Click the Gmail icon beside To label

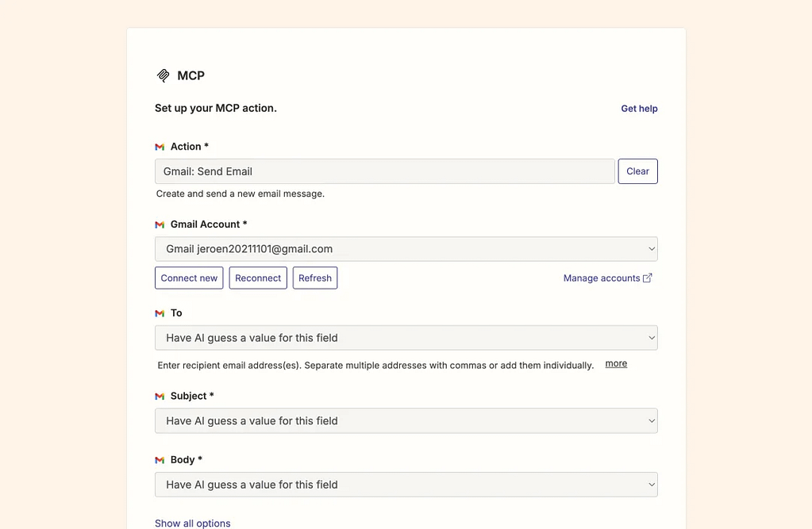(x=160, y=313)
